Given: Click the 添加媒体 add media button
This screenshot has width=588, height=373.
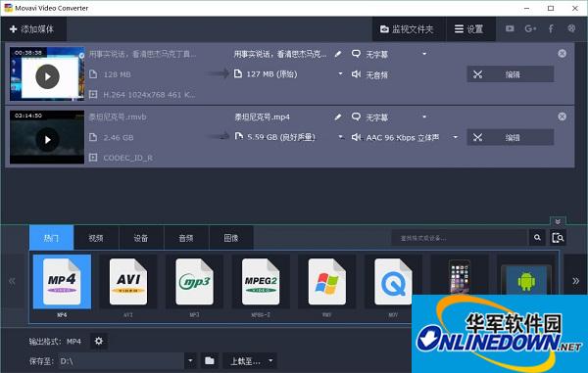Looking at the screenshot, I should 32,28.
